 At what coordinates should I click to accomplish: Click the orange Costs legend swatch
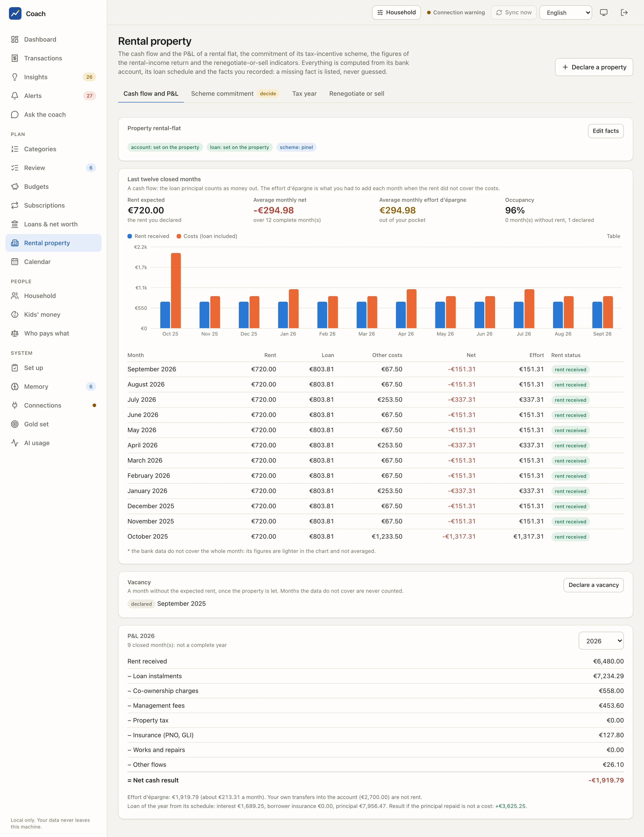tap(179, 236)
